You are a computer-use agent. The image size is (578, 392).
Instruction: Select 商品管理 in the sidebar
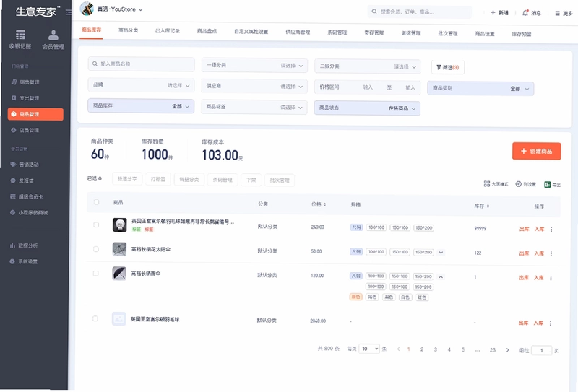click(35, 114)
